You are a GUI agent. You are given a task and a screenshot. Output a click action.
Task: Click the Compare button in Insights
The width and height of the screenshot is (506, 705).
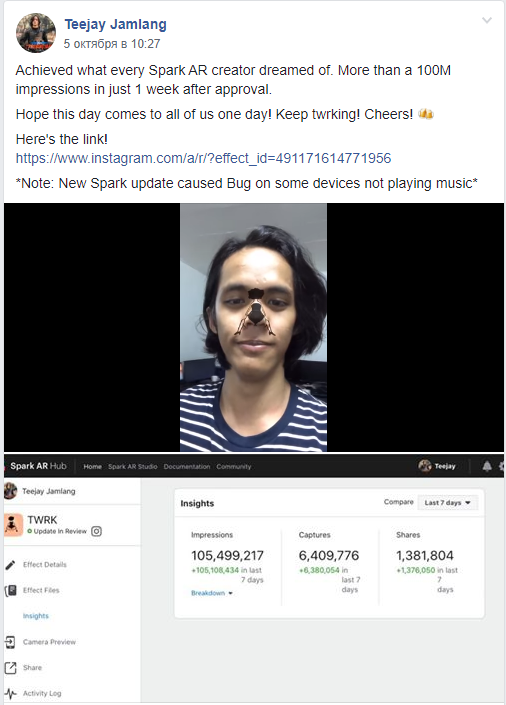pos(399,502)
